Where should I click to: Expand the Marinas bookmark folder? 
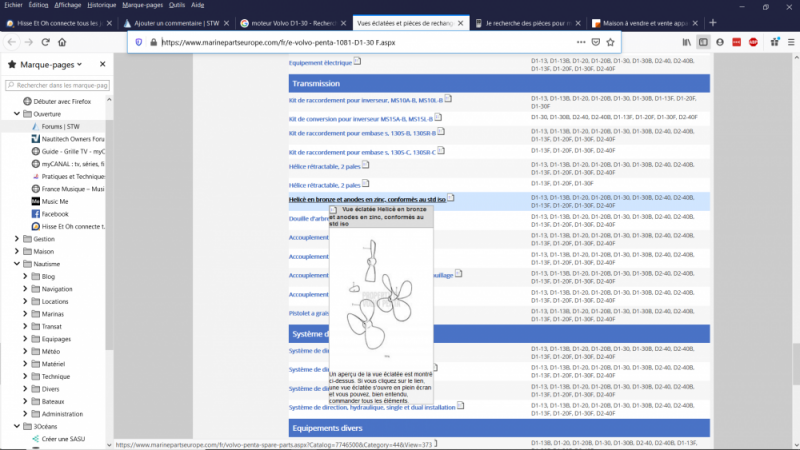point(25,314)
